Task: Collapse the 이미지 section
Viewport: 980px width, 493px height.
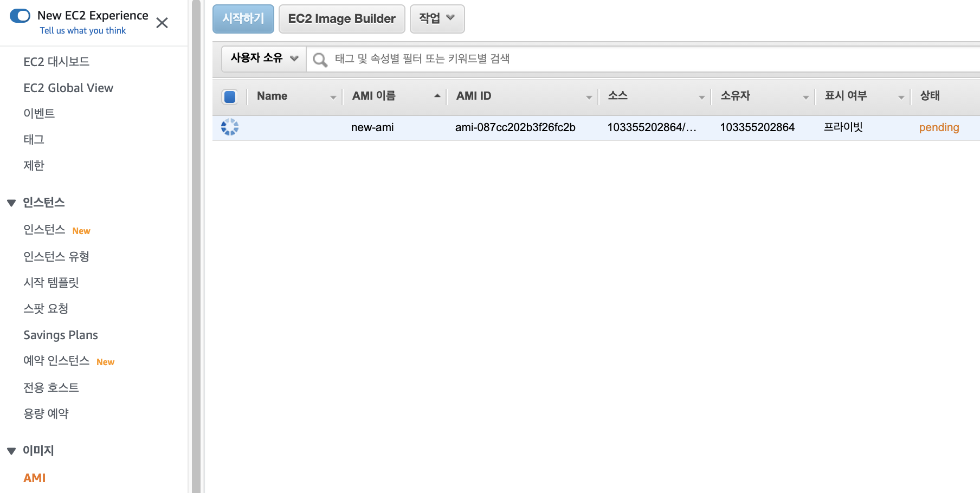Action: pos(11,451)
